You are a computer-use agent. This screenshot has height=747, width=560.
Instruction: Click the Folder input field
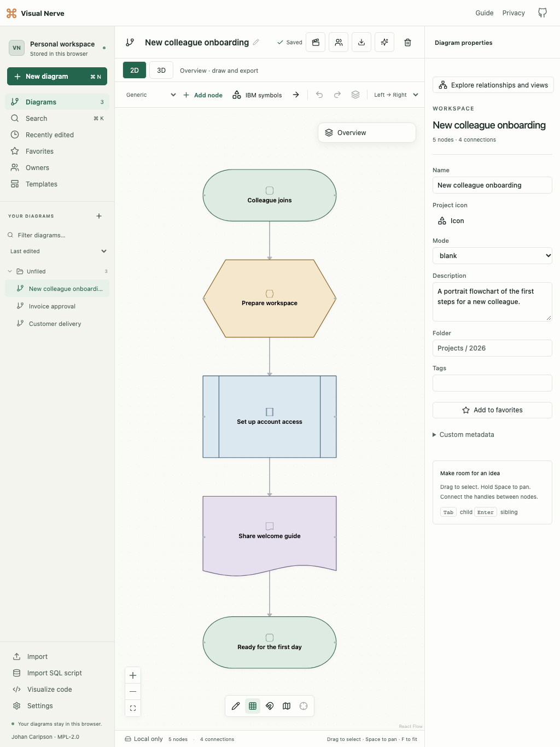click(x=492, y=348)
